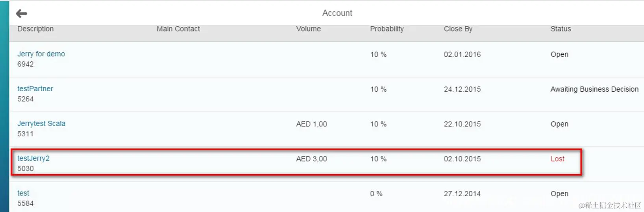This screenshot has height=212, width=644.
Task: Open the test opportunity link
Action: [x=23, y=193]
